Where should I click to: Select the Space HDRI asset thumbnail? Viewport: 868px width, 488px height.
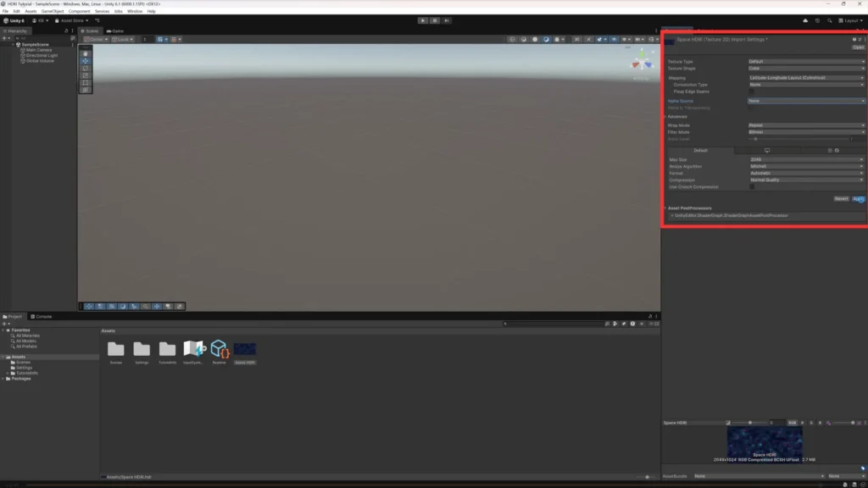pos(245,348)
